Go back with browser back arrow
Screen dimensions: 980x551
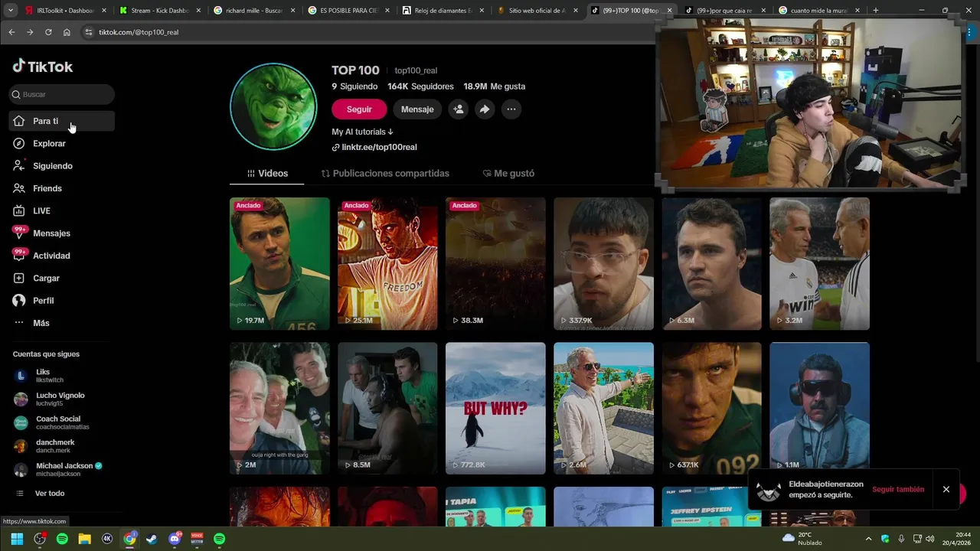coord(11,32)
